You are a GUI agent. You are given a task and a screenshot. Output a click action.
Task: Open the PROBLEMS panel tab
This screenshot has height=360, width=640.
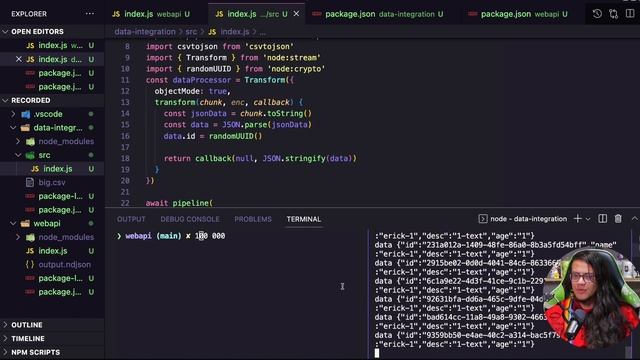[253, 219]
